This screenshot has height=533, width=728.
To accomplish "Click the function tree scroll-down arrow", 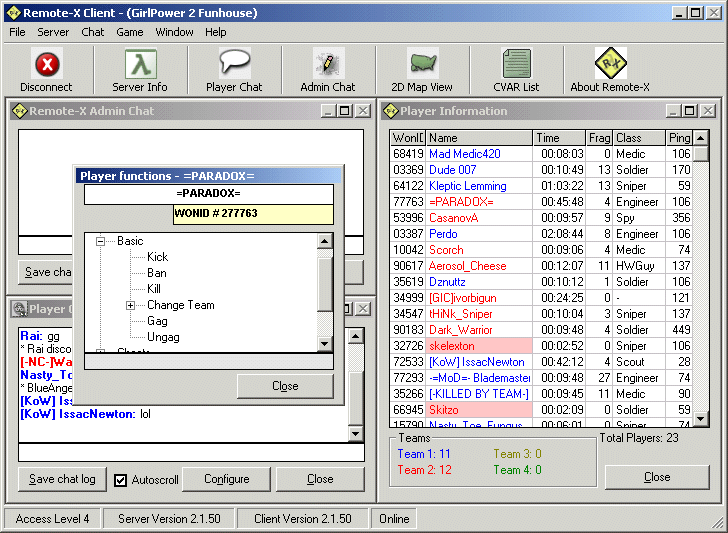I will pos(325,344).
